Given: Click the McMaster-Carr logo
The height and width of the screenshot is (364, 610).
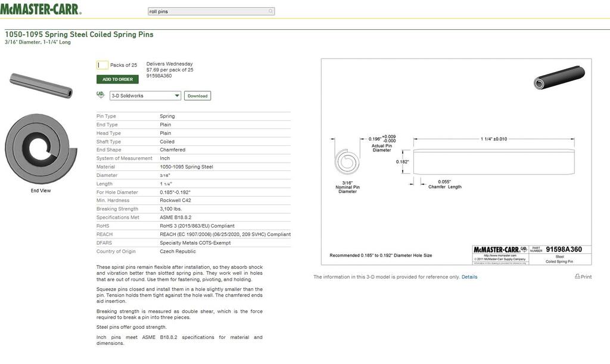Looking at the screenshot, I should click(x=41, y=9).
